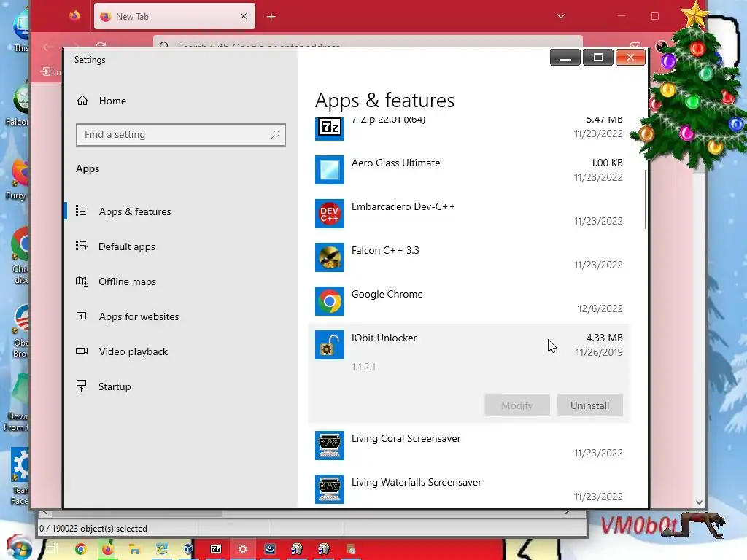
Task: Switch to Firefox in the taskbar
Action: pyautogui.click(x=107, y=550)
